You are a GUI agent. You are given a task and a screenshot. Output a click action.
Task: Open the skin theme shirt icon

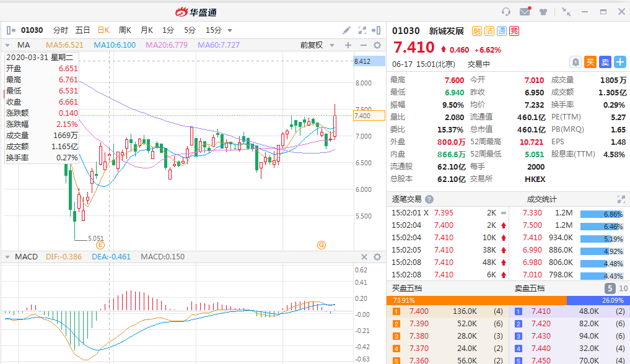tap(543, 12)
